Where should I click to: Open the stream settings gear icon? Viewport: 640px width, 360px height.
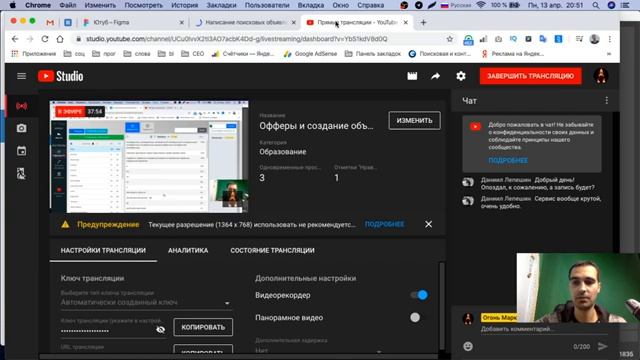point(461,76)
